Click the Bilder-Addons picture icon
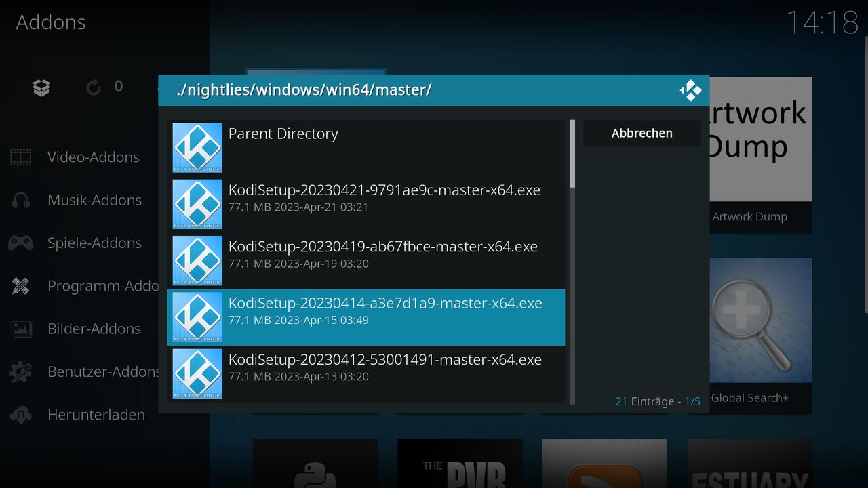 coord(21,329)
